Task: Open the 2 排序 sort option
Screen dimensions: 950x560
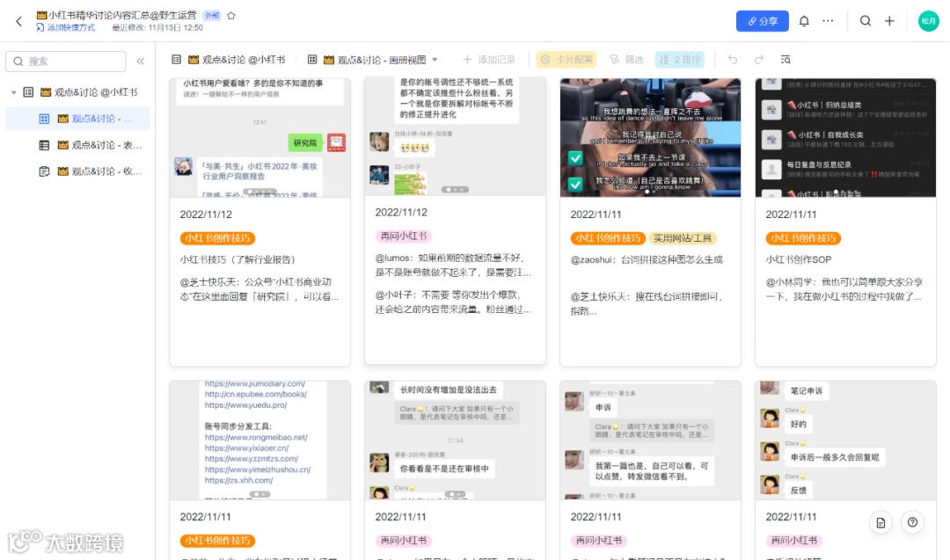Action: [x=680, y=59]
